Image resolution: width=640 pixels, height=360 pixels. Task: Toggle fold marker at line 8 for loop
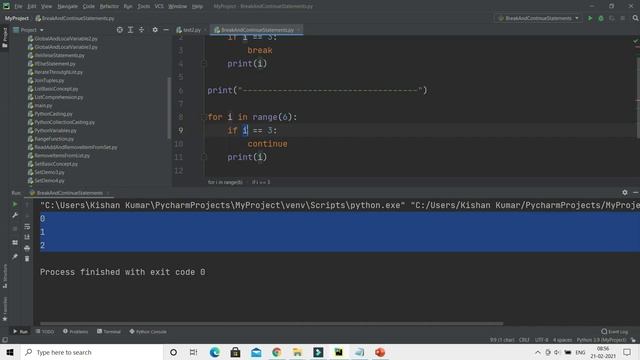[204, 117]
